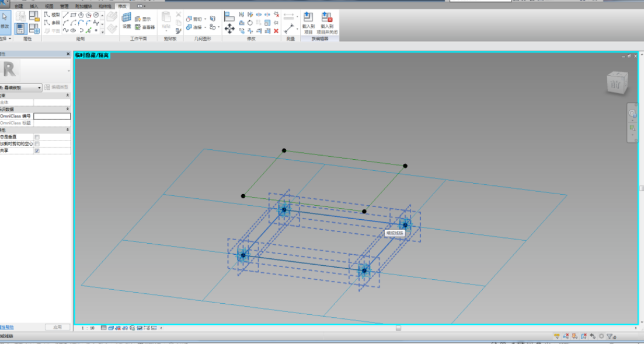
Task: Toggle the 加载时剪切的空心 checkbox
Action: coord(37,144)
